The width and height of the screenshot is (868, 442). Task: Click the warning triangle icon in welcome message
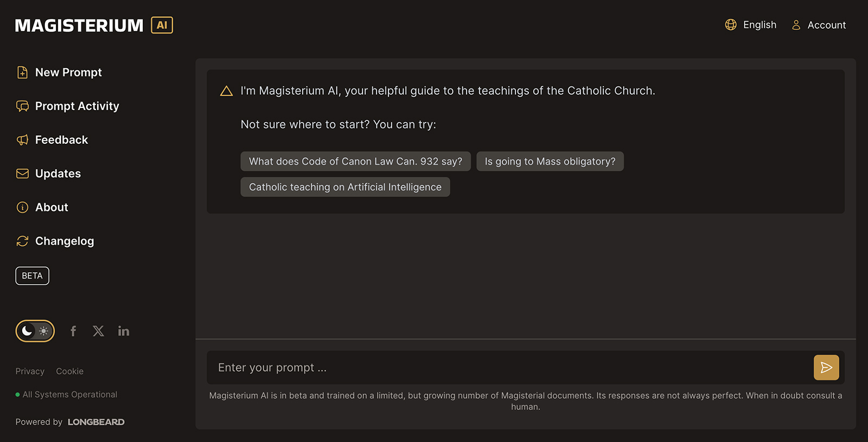(226, 91)
